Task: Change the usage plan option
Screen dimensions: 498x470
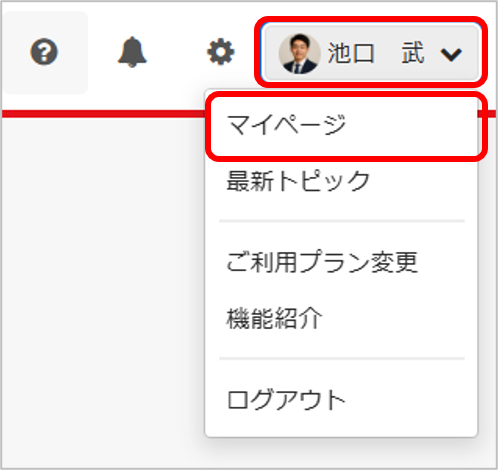Action: coord(322,262)
